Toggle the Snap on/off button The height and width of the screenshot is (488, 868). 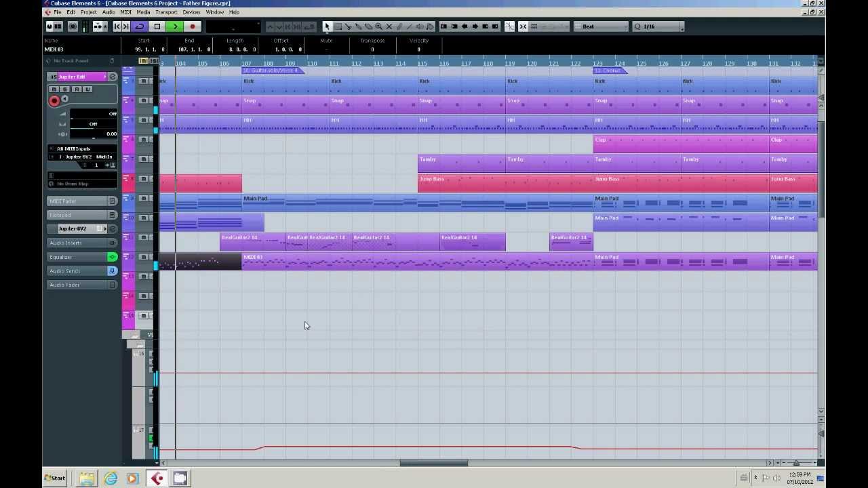[523, 26]
